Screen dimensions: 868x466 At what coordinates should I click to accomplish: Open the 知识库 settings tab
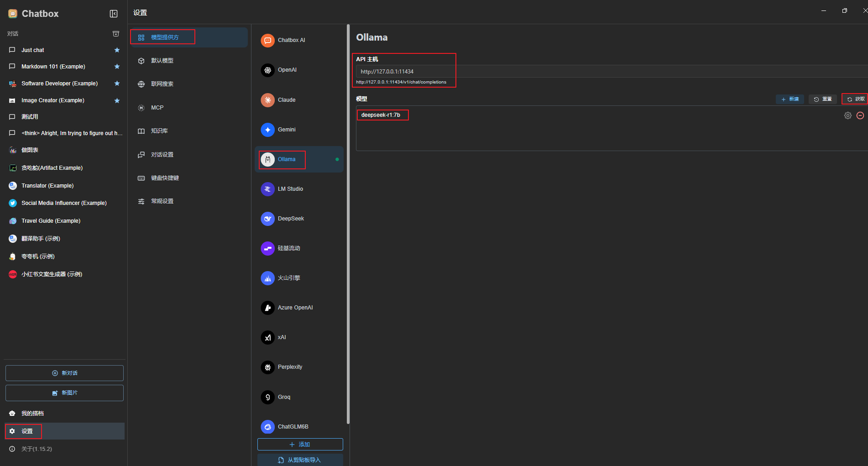point(189,131)
